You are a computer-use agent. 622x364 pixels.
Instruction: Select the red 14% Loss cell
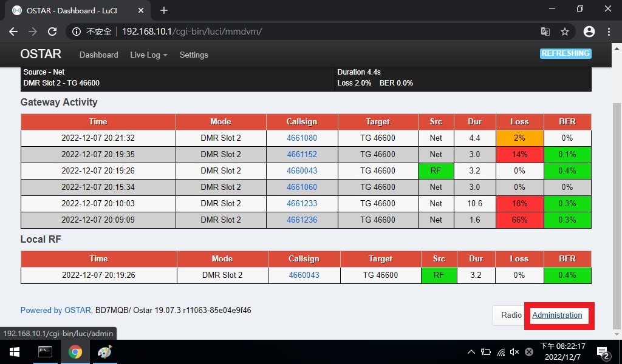pos(519,154)
